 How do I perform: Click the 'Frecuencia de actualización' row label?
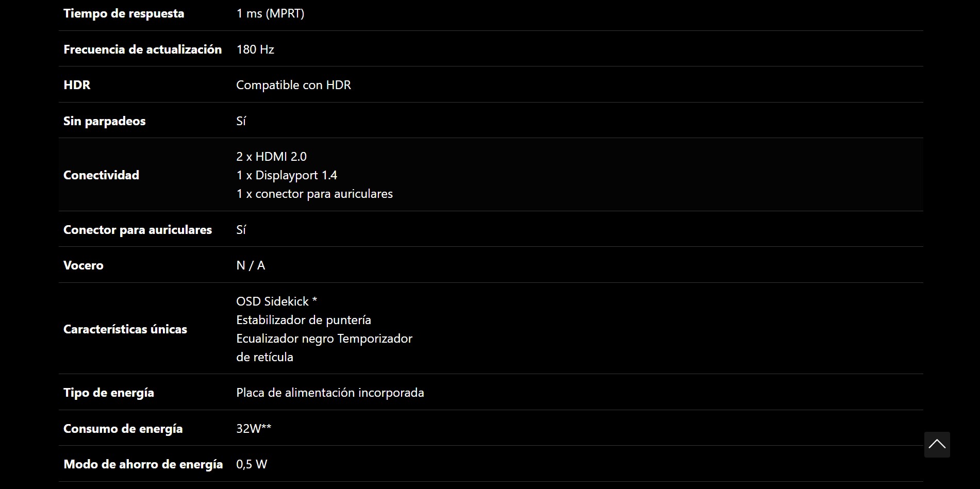pos(143,49)
